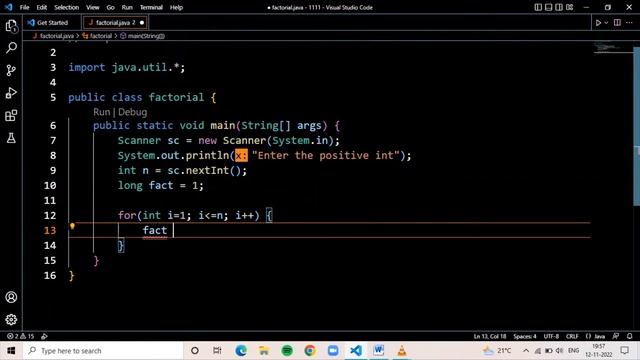
Task: Open the Terminal menu
Action: tap(151, 7)
